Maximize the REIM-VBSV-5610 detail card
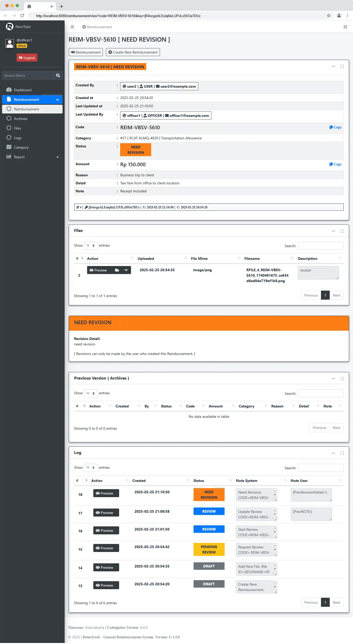 click(342, 66)
